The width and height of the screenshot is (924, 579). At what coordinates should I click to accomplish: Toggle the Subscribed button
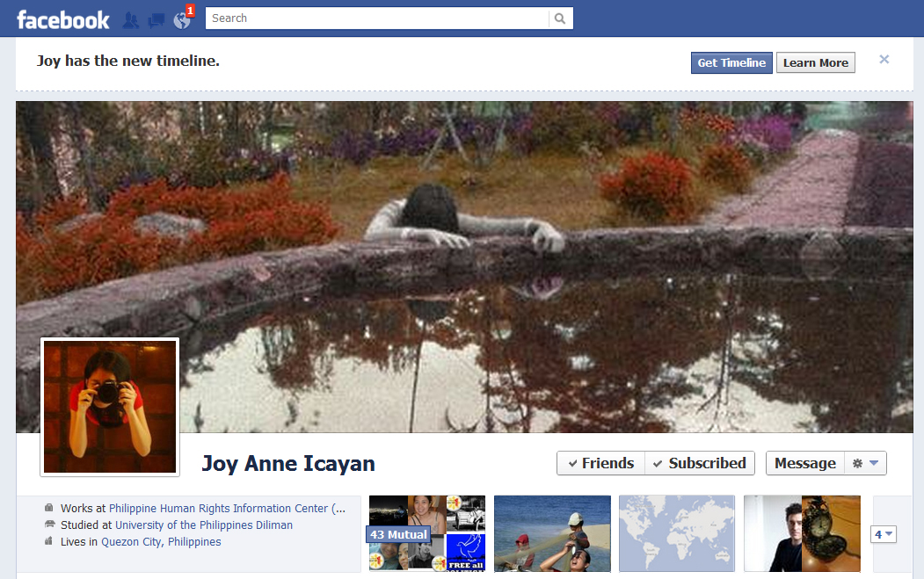[700, 463]
